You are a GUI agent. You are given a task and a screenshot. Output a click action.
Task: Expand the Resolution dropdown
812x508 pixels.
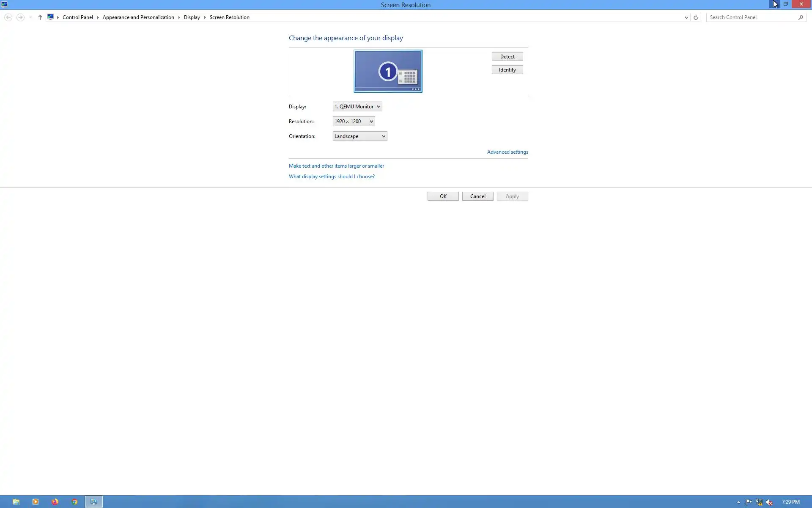354,121
